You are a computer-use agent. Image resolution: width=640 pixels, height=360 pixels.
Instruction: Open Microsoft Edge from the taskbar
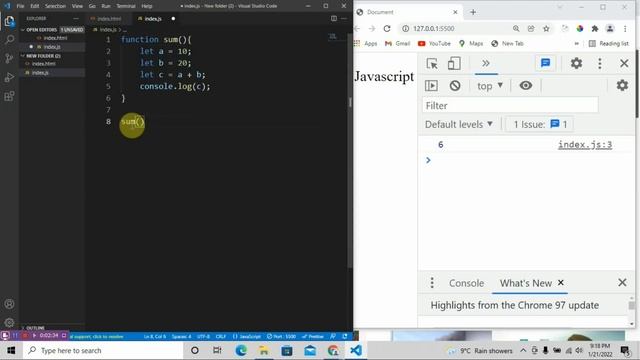pos(241,350)
